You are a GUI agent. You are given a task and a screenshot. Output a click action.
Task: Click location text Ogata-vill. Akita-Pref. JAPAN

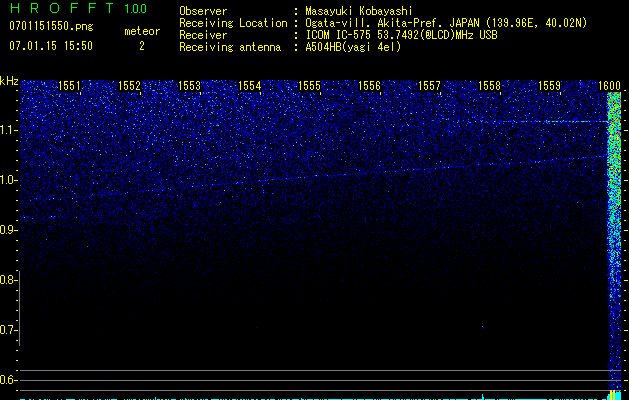[x=392, y=23]
